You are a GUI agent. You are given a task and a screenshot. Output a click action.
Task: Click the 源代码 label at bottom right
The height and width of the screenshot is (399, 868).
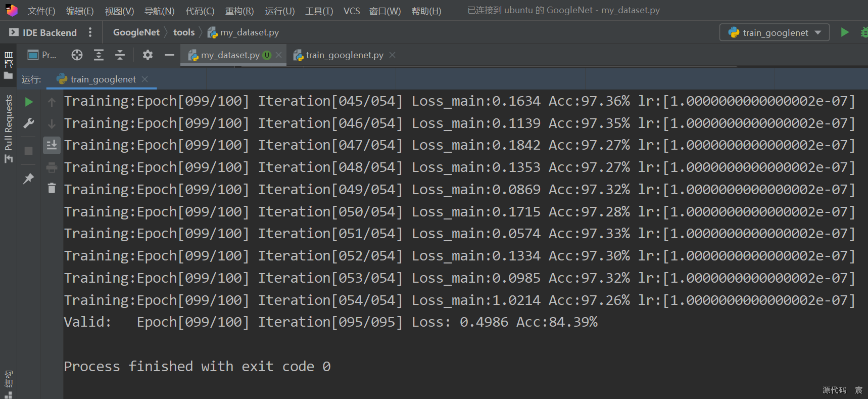(x=834, y=390)
